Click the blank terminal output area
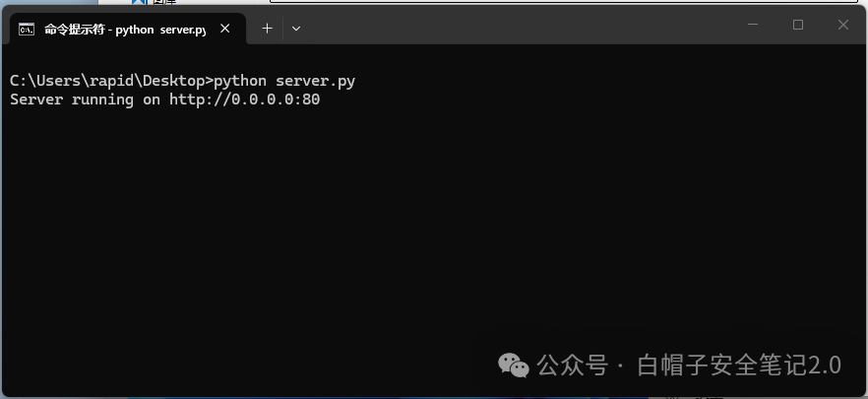The width and height of the screenshot is (868, 399). click(388, 222)
